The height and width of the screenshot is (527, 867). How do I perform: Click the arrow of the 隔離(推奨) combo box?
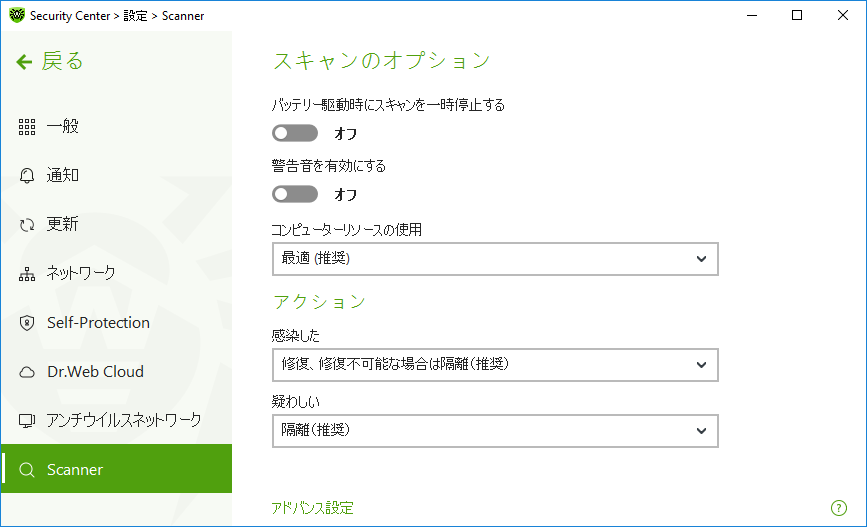pyautogui.click(x=701, y=431)
